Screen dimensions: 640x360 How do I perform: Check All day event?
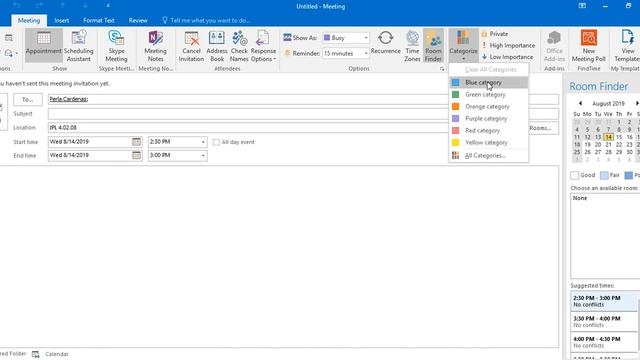click(216, 142)
